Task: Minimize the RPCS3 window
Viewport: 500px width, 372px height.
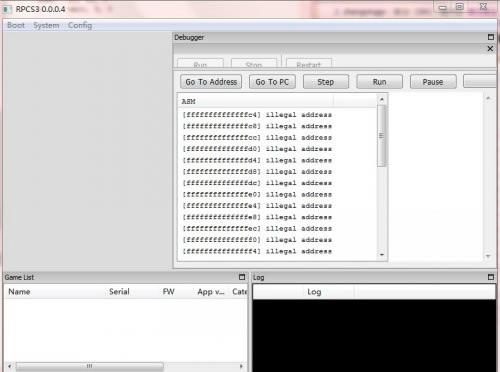Action: click(443, 7)
